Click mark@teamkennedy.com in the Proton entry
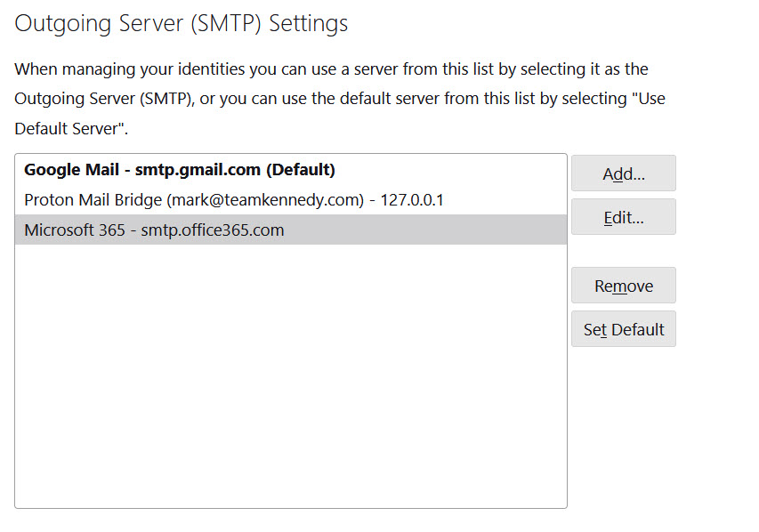This screenshot has height=532, width=759. click(266, 199)
